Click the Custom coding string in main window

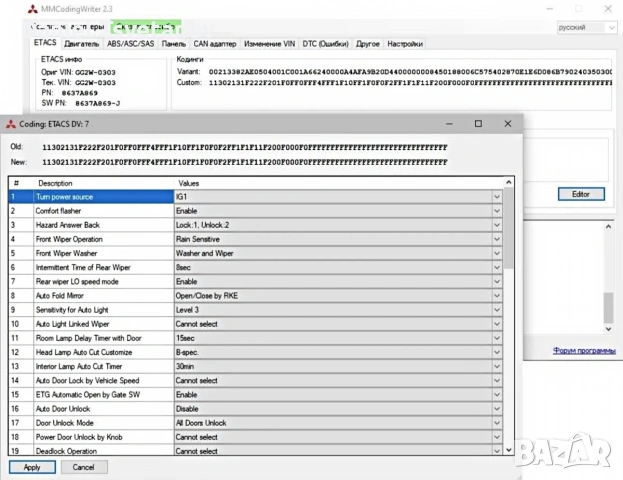tap(410, 83)
